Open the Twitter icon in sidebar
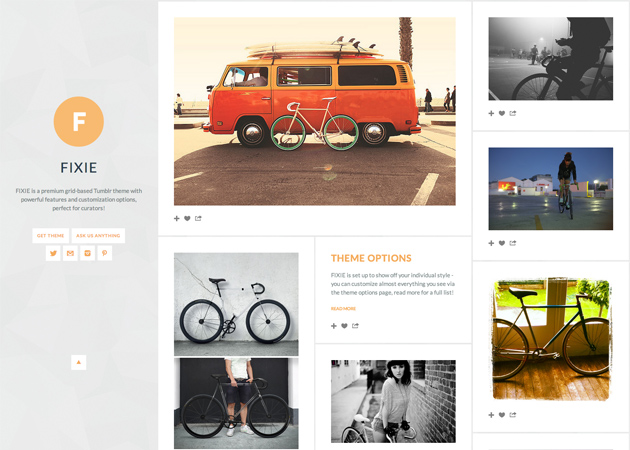The width and height of the screenshot is (630, 450). [x=53, y=253]
